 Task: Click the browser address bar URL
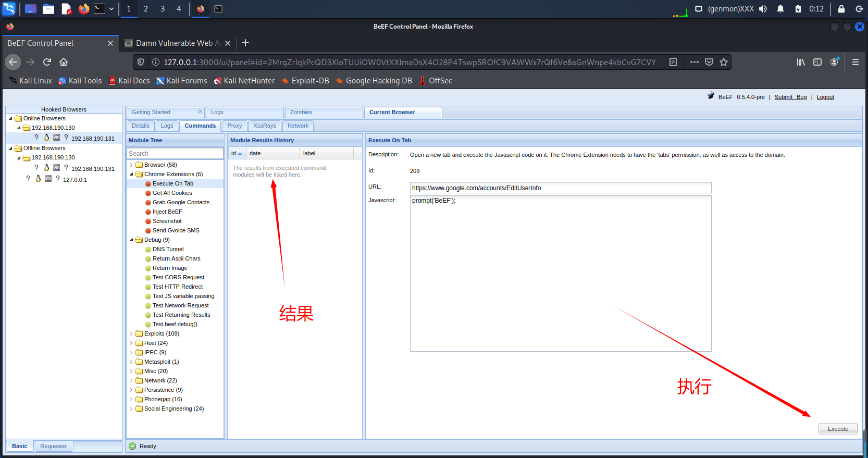tap(410, 62)
